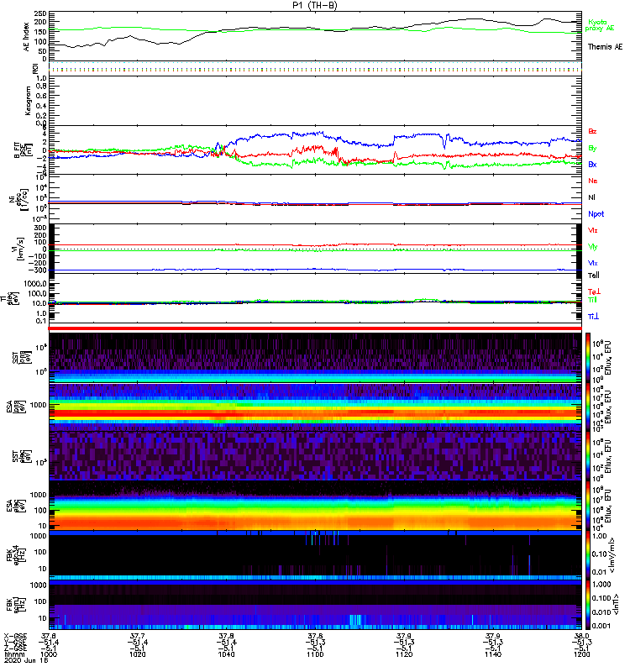Click the nT magnetic field color bar

[588, 605]
